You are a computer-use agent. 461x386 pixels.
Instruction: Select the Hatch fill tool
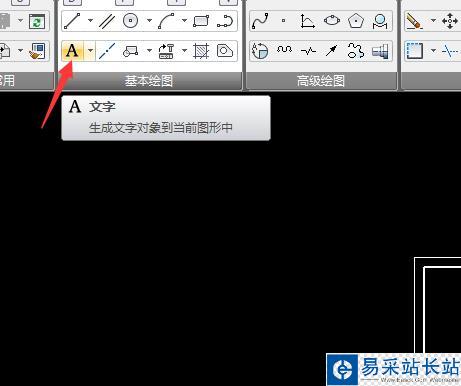tap(201, 51)
